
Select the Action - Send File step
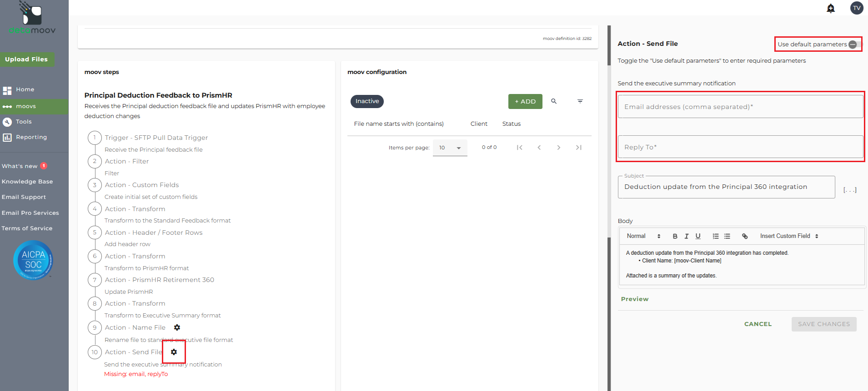[x=133, y=352]
